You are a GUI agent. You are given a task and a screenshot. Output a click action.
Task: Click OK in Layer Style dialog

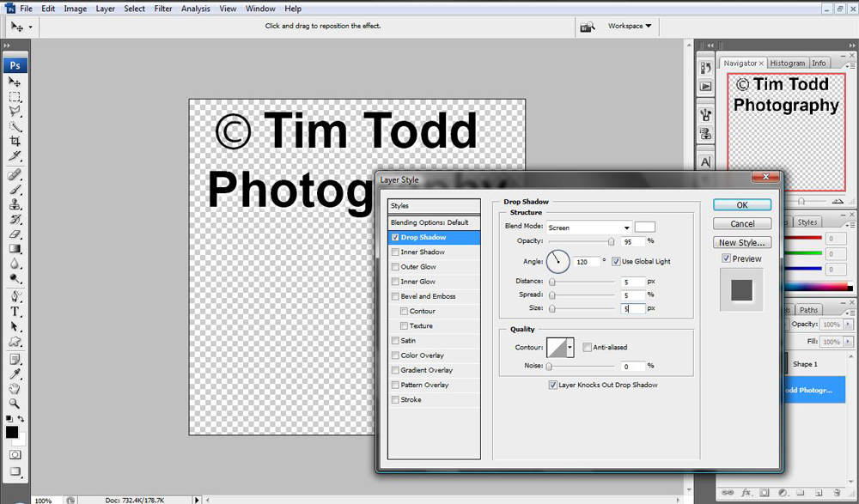click(x=742, y=205)
